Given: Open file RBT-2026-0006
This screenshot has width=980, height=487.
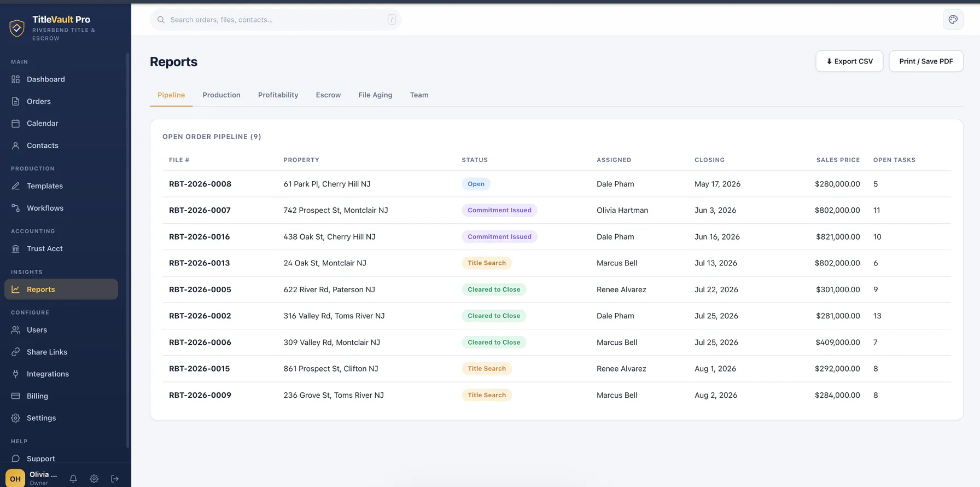Looking at the screenshot, I should pos(200,343).
